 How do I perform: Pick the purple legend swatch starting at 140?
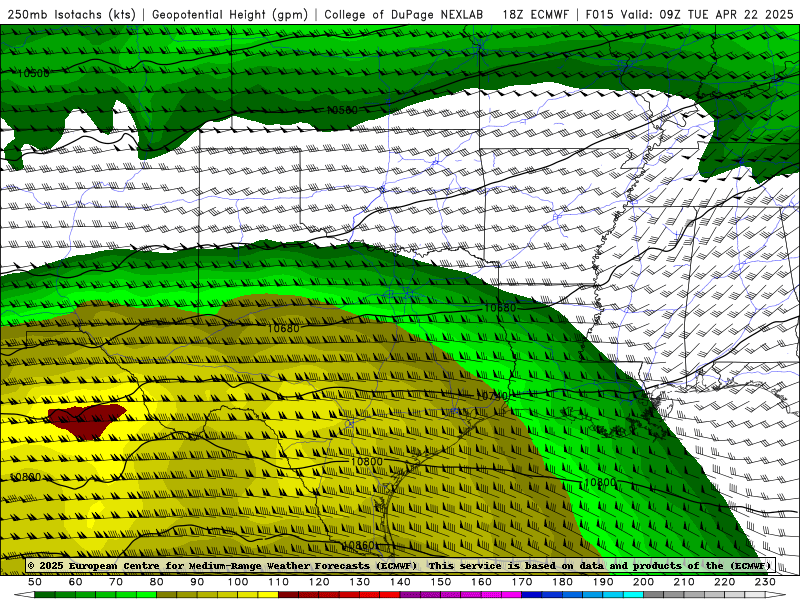pyautogui.click(x=410, y=595)
